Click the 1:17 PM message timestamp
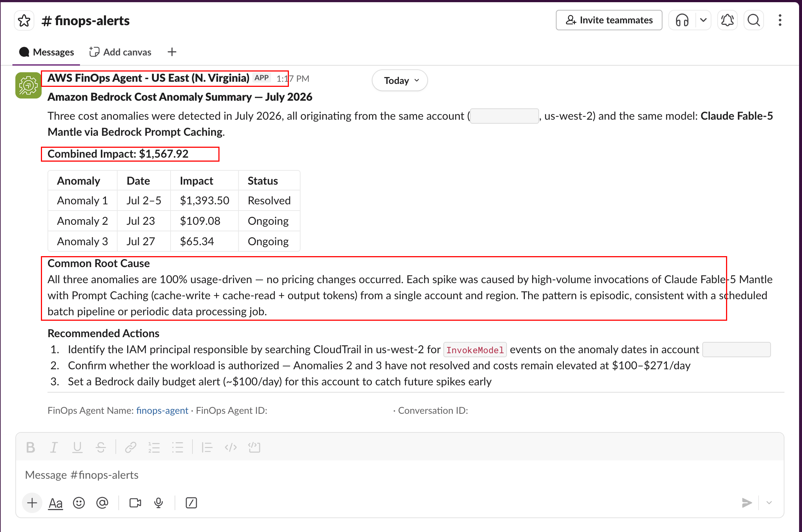802x532 pixels. (x=293, y=78)
